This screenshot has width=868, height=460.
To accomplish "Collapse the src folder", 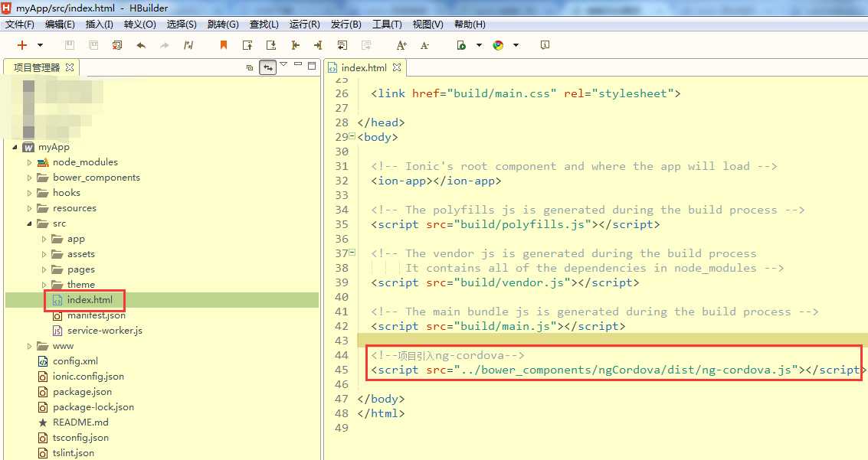I will pyautogui.click(x=29, y=223).
